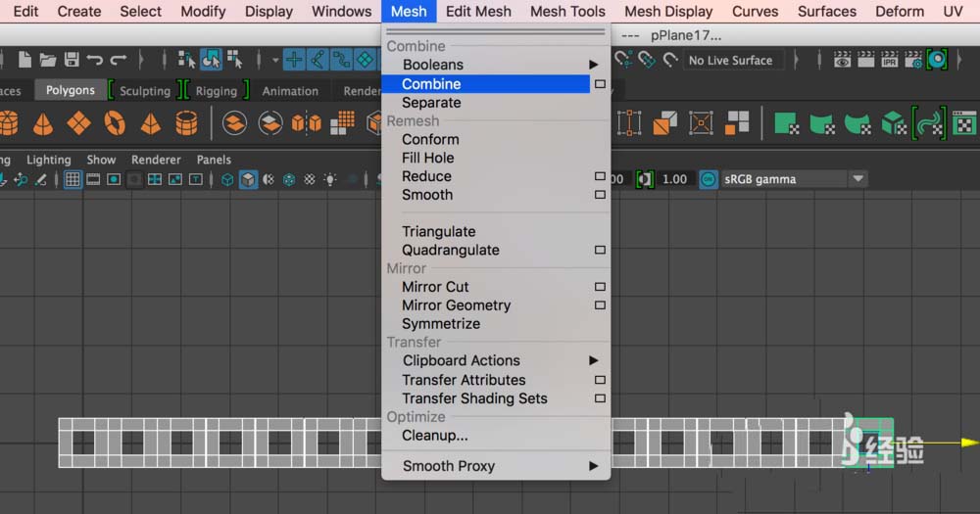Open Reduce options box
Screen dimensions: 980x514
[x=600, y=176]
